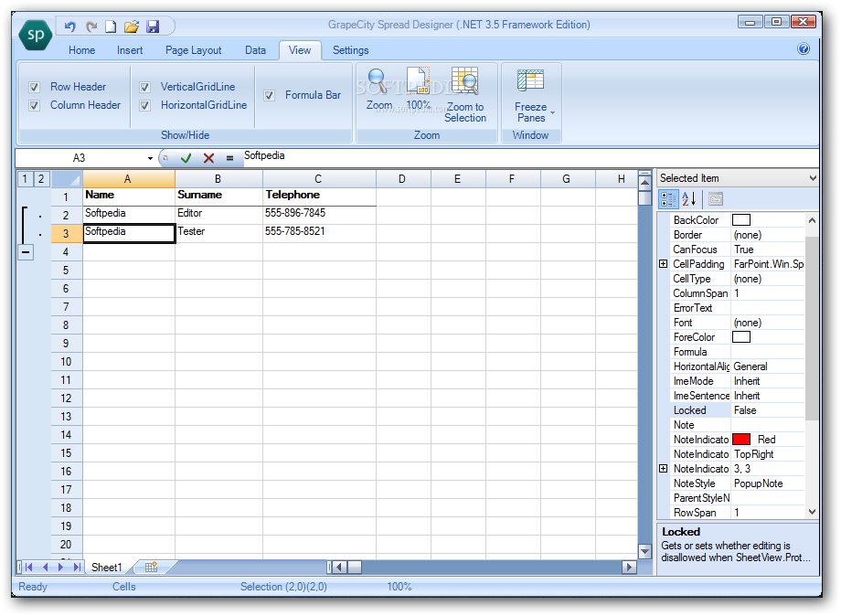Show outline level 2
Screen dimensions: 841x616
[41, 179]
